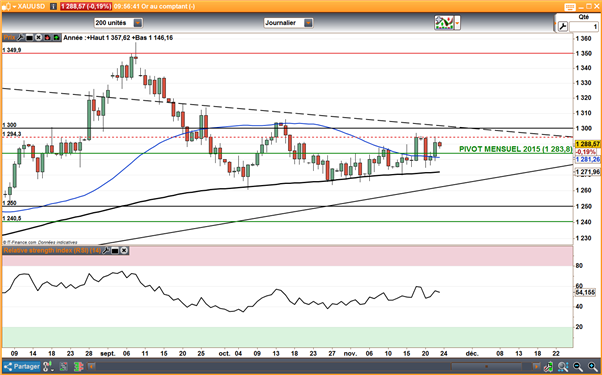Click the red 1 349,9 horizontal resistance line
Image resolution: width=602 pixels, height=375 pixels.
tap(288, 53)
